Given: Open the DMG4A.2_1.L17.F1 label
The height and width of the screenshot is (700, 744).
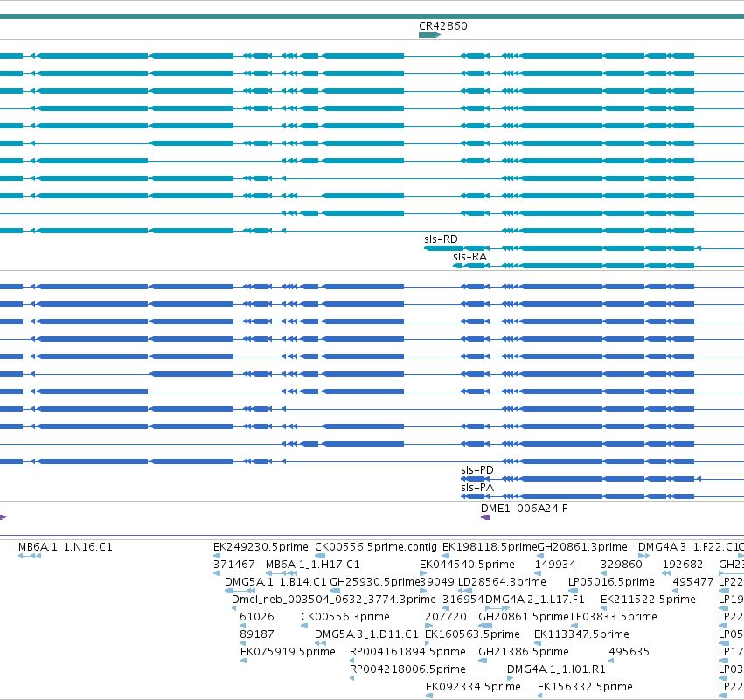Looking at the screenshot, I should [x=535, y=600].
